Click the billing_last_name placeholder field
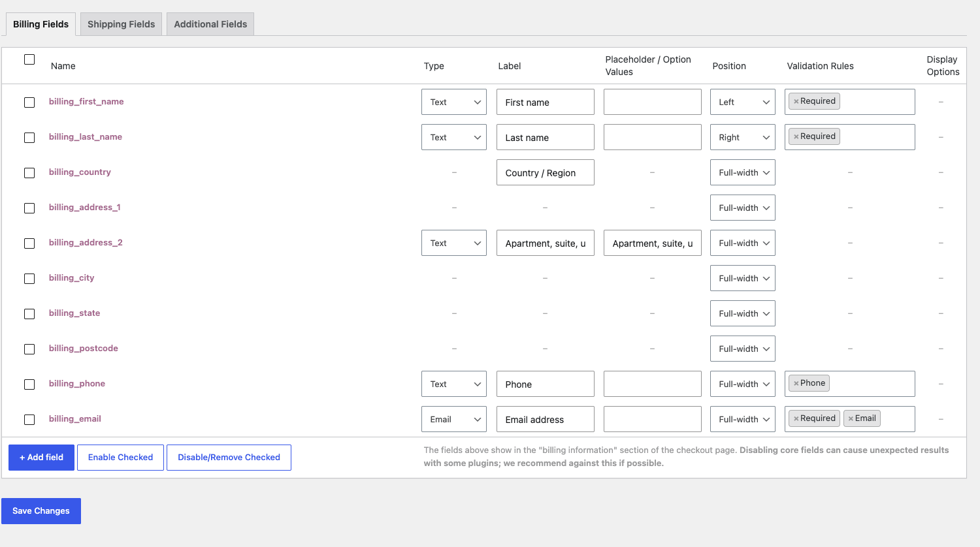The height and width of the screenshot is (547, 980). coord(653,137)
